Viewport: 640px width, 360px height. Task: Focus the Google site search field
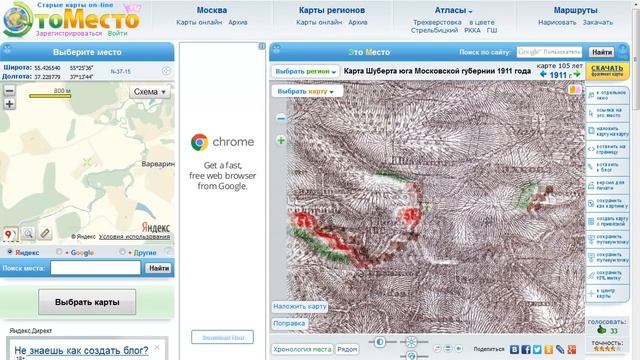[549, 52]
